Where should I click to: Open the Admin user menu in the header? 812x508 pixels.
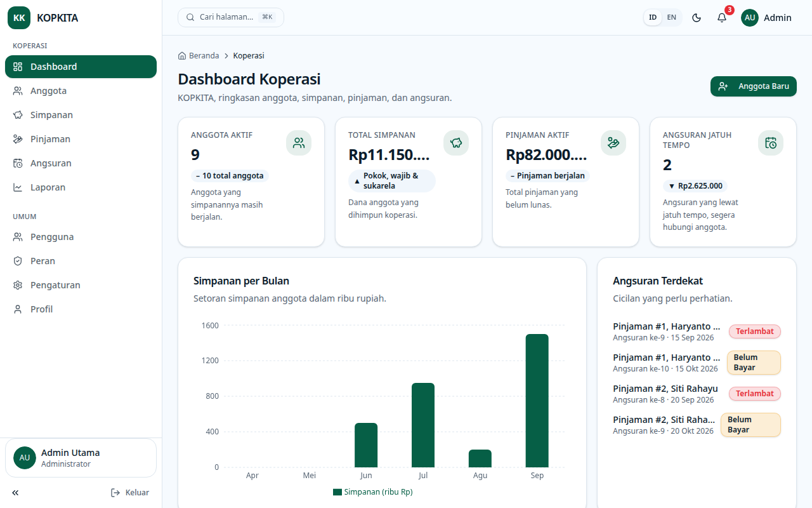click(x=766, y=18)
